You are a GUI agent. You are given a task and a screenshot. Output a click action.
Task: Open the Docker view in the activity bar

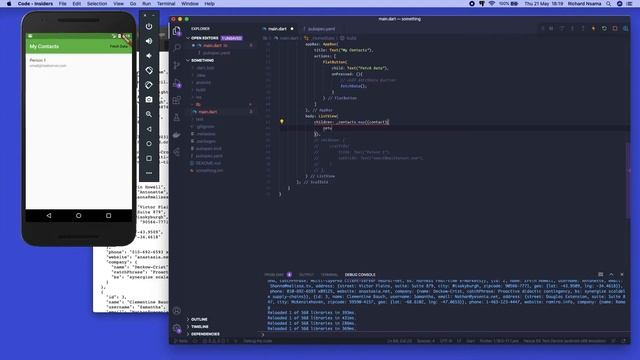coord(177,135)
